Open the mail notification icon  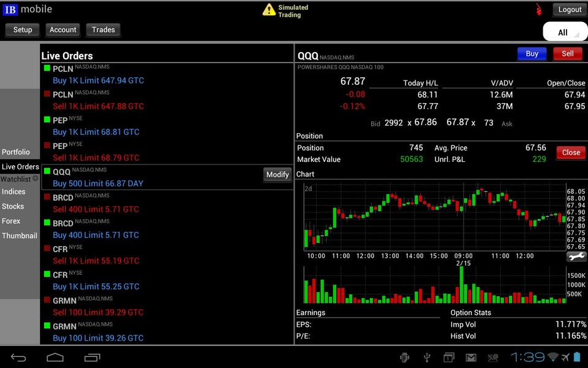471,358
